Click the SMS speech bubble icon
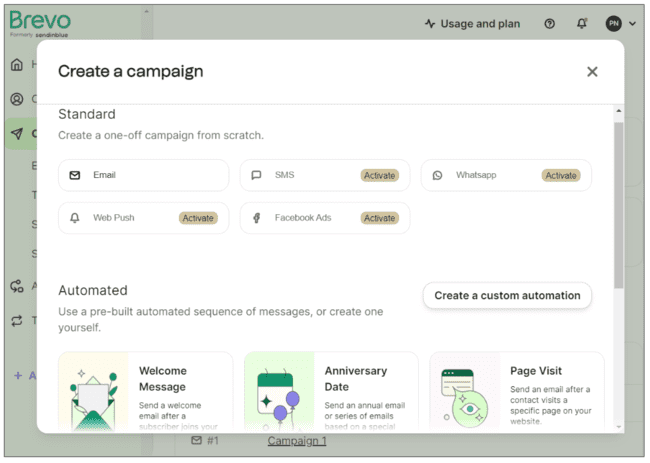The height and width of the screenshot is (463, 650). pyautogui.click(x=257, y=175)
